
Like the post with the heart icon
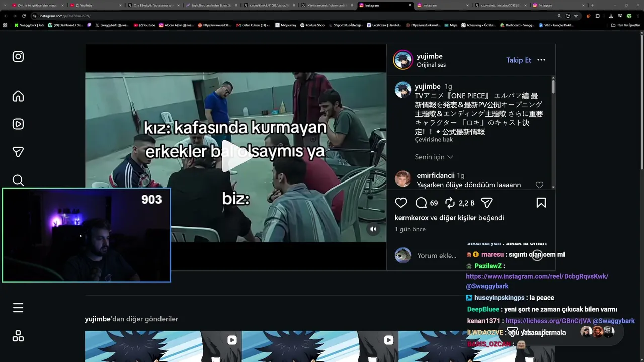coord(401,203)
